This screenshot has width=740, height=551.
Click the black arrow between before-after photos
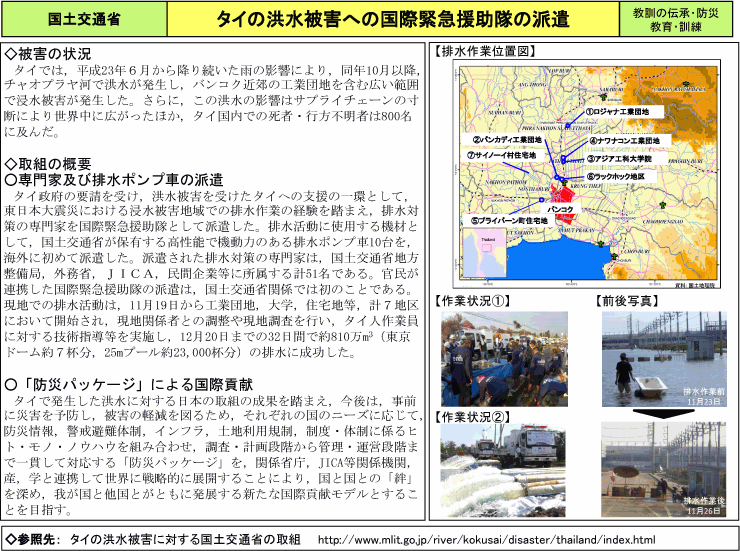(664, 414)
